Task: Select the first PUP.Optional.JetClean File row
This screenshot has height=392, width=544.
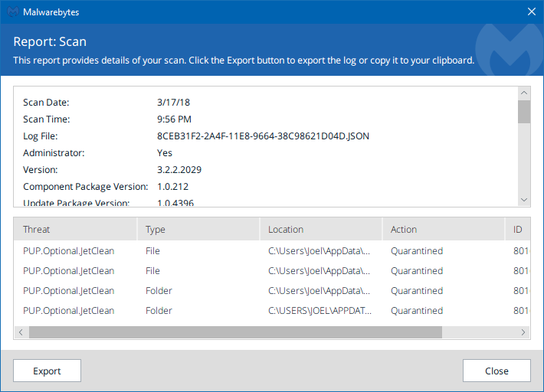Action: coord(69,251)
